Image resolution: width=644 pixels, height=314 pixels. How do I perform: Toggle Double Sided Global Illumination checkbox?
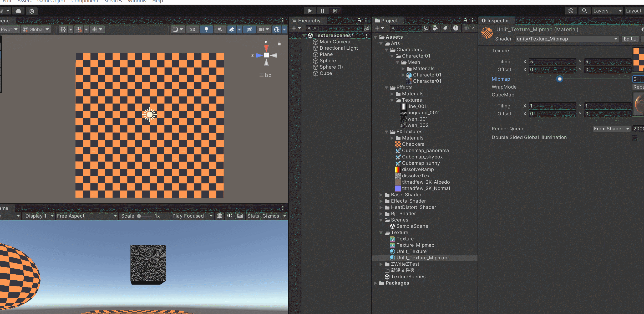pos(635,138)
